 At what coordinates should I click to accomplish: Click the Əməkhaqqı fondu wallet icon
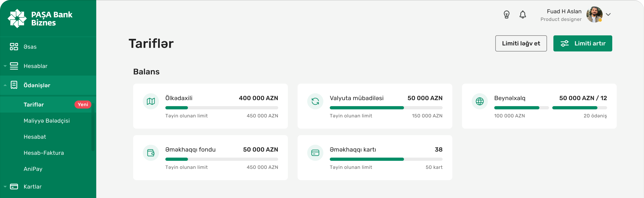pyautogui.click(x=151, y=153)
